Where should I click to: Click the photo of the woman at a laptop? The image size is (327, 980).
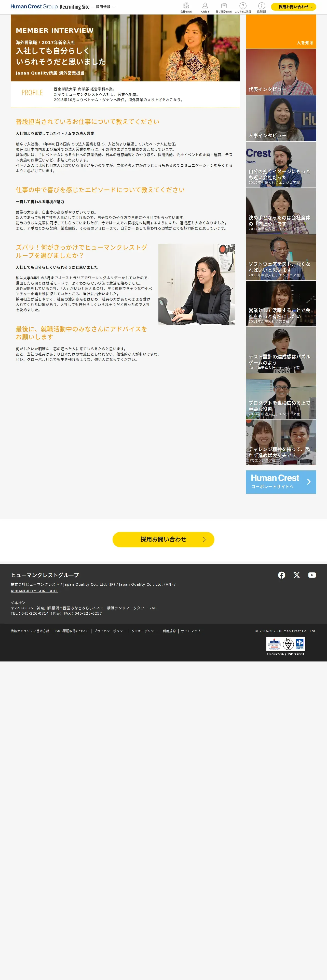click(196, 284)
